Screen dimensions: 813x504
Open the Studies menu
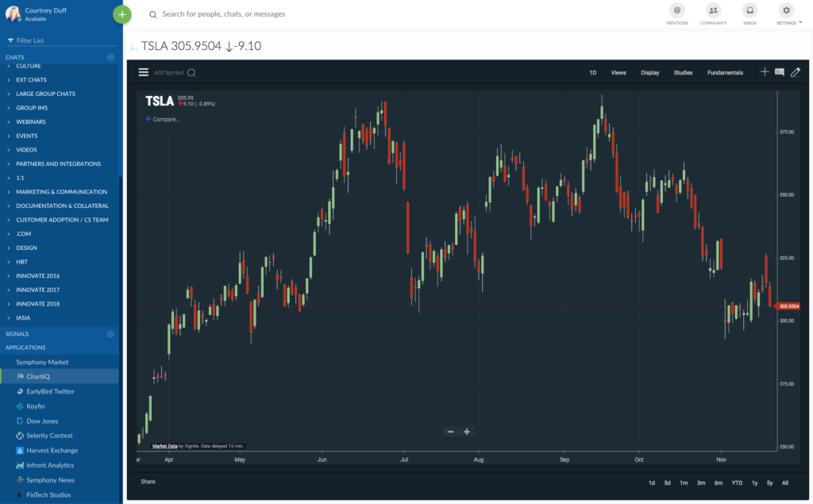pyautogui.click(x=683, y=72)
